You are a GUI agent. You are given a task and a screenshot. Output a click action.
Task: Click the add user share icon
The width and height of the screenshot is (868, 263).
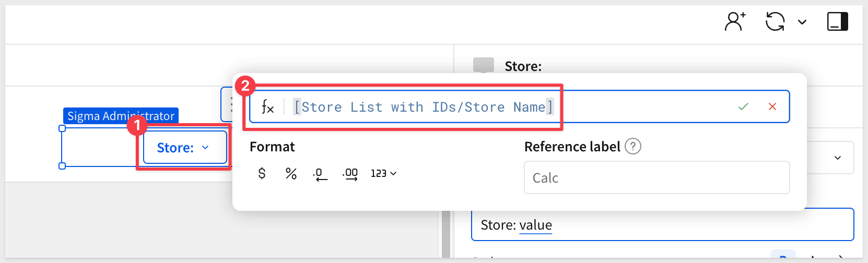coord(735,22)
